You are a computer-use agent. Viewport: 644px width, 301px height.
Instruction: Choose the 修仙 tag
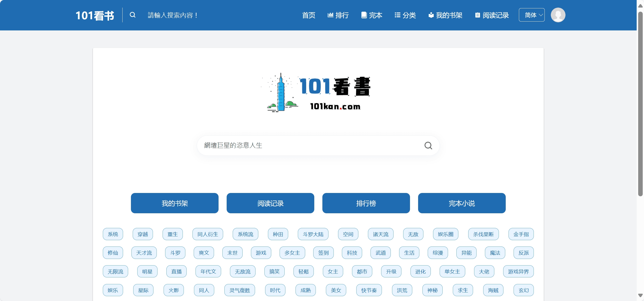[113, 253]
